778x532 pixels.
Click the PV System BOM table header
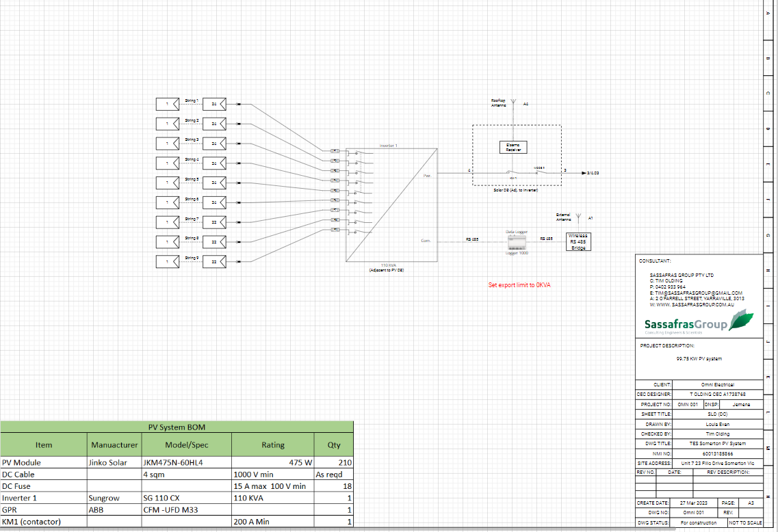click(177, 427)
